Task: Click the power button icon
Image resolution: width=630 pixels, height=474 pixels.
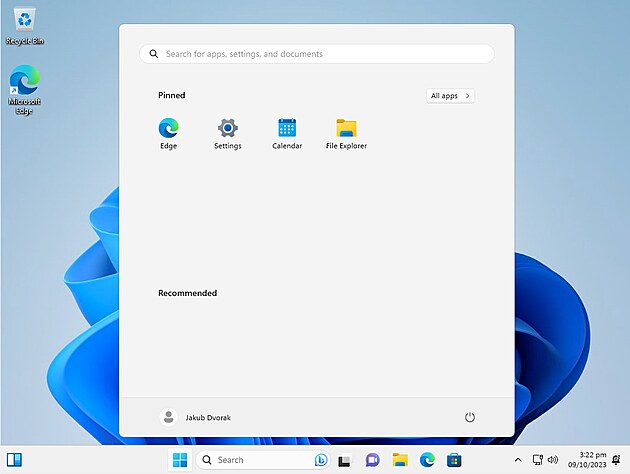Action: [x=470, y=417]
